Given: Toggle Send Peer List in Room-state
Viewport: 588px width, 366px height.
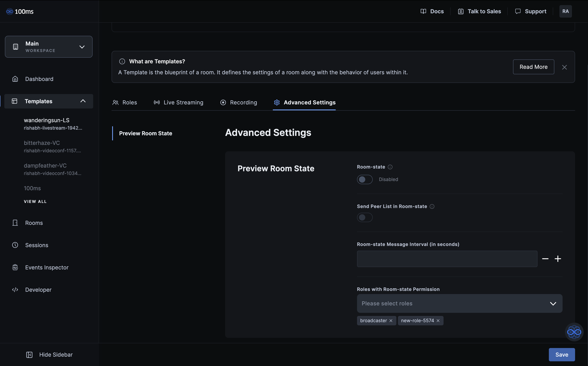Looking at the screenshot, I should coord(365,217).
